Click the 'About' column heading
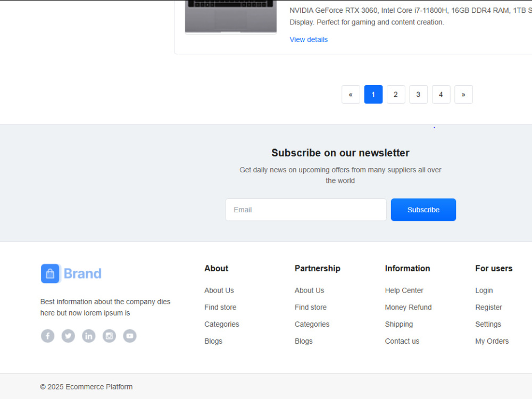The width and height of the screenshot is (532, 399). [x=216, y=268]
